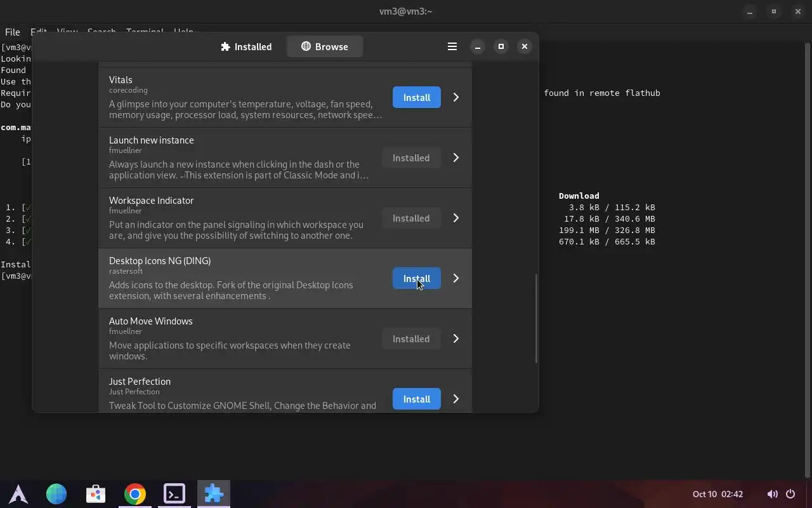Switch to the Installed tab

pyautogui.click(x=246, y=46)
